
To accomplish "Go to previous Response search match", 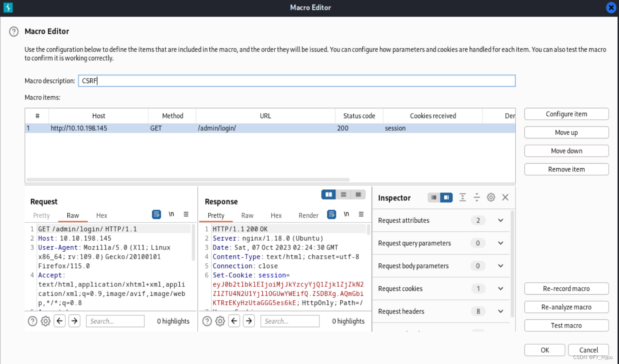I will pos(234,321).
